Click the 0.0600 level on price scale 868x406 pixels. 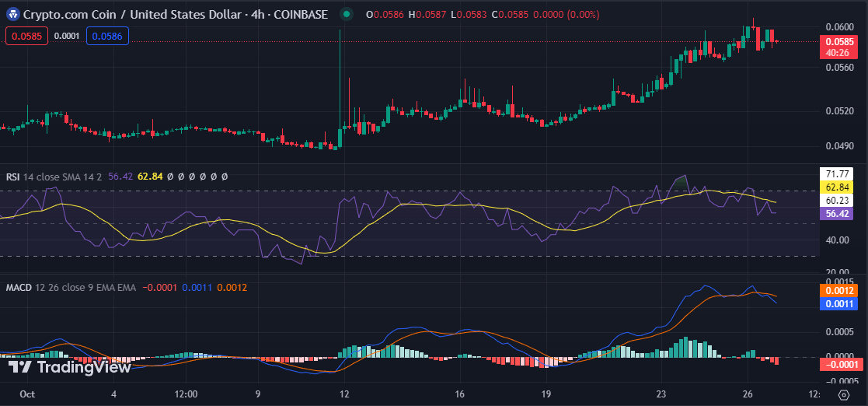pyautogui.click(x=839, y=27)
